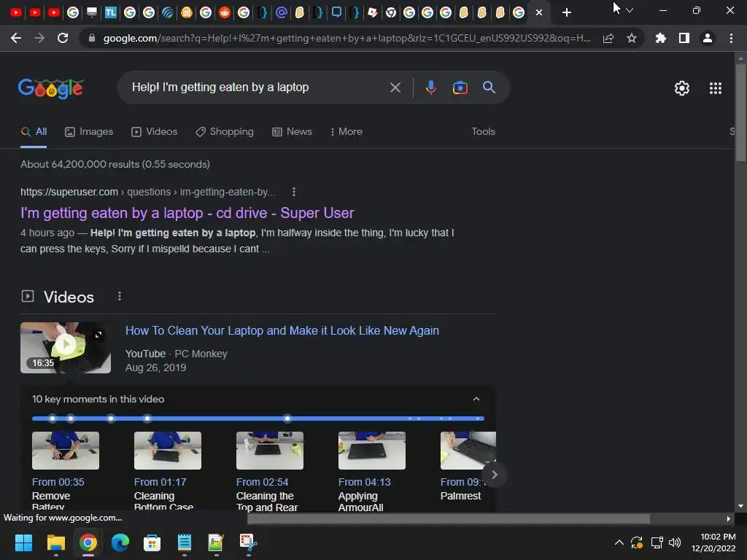747x560 pixels.
Task: Click the network tray icon
Action: tap(657, 542)
